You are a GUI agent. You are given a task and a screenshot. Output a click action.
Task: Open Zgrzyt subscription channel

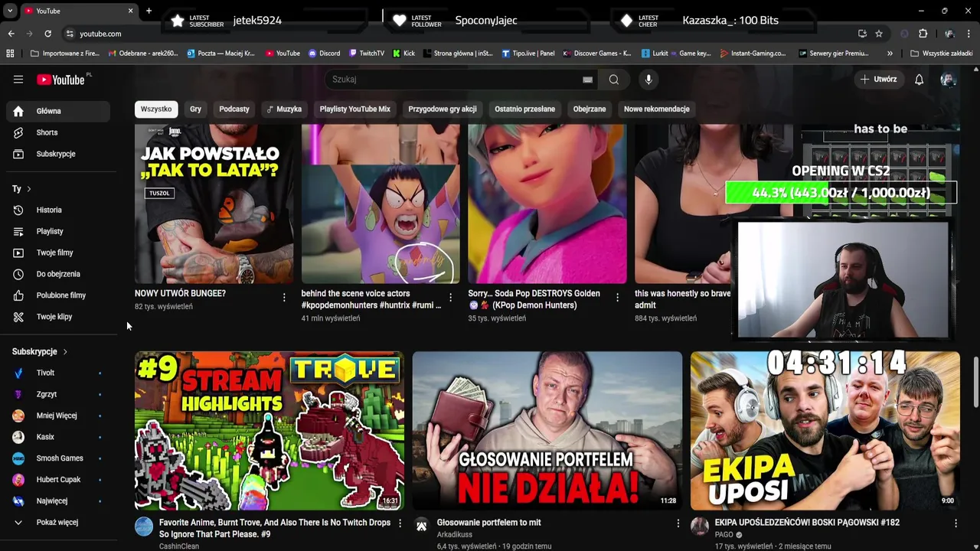pos(58,394)
